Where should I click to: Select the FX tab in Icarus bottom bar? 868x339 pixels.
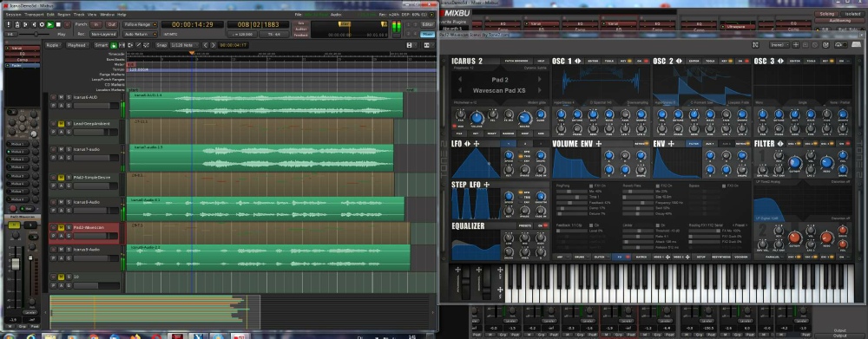pos(621,258)
